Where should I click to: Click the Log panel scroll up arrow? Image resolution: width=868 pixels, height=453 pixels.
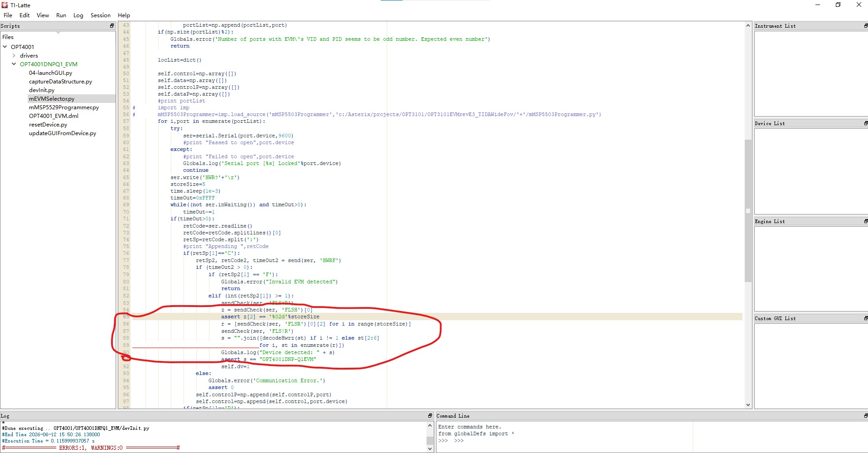(430, 425)
